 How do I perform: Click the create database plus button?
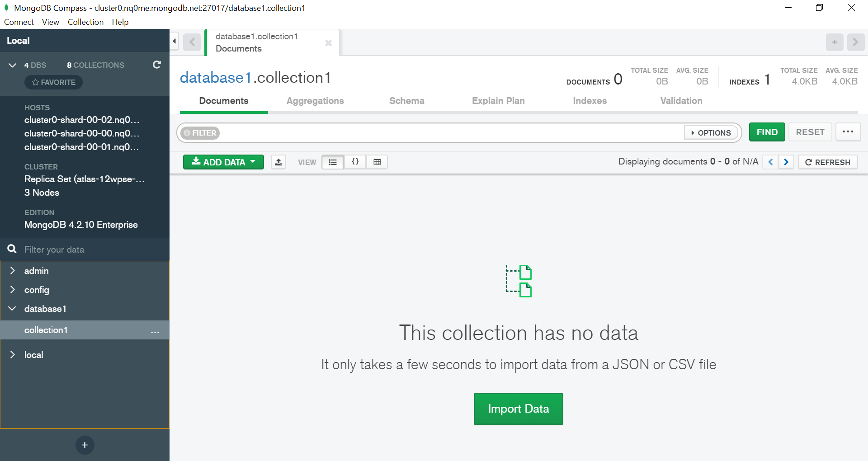(x=85, y=445)
